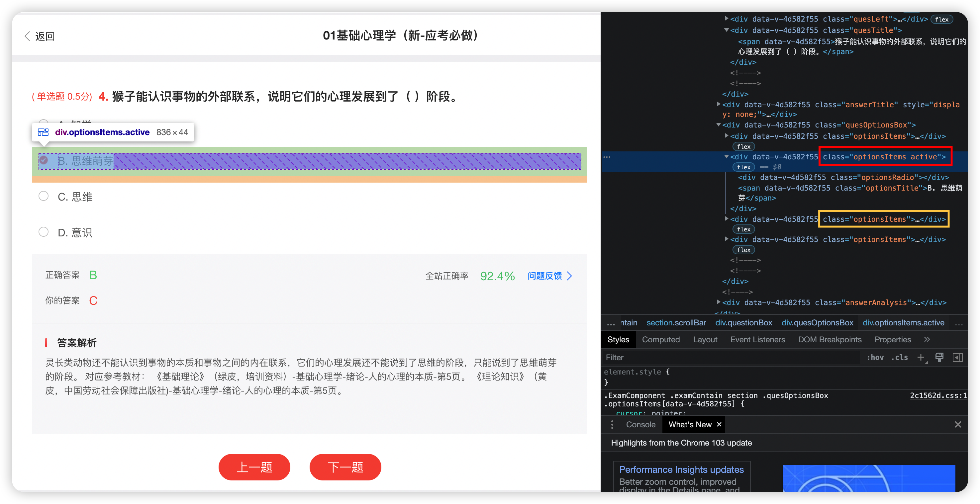980x504 pixels.
Task: Toggle the .cls class editor
Action: click(x=900, y=357)
